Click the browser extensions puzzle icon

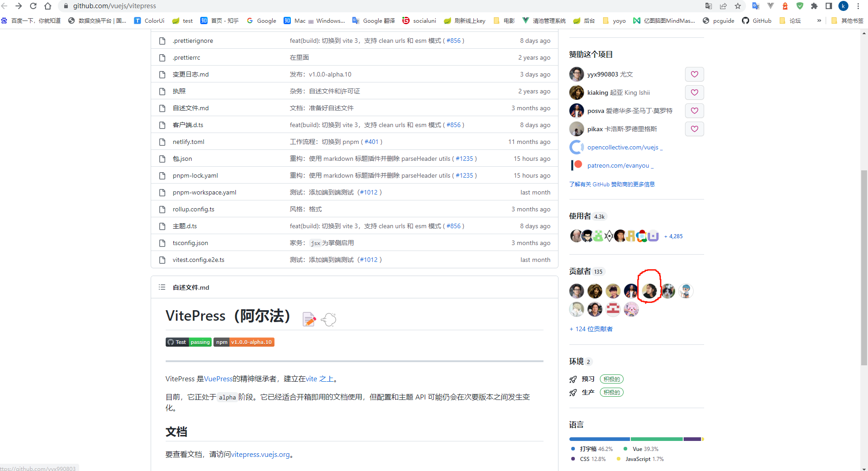point(815,6)
